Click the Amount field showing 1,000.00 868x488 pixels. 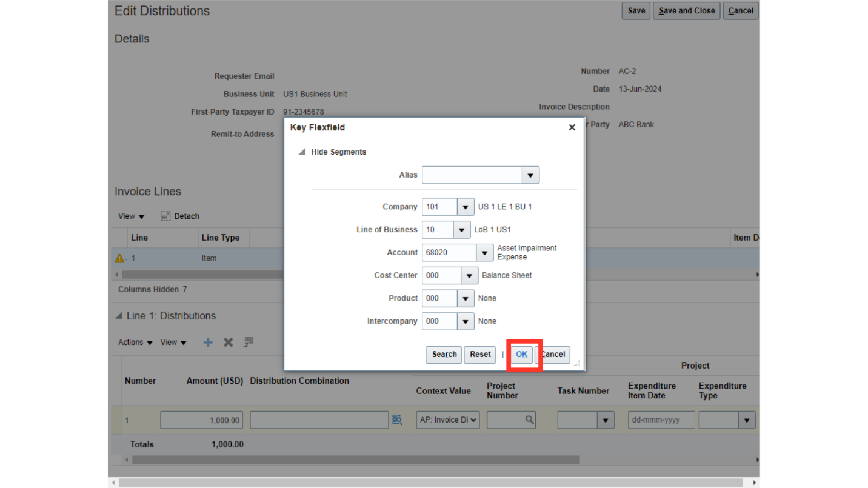[202, 420]
